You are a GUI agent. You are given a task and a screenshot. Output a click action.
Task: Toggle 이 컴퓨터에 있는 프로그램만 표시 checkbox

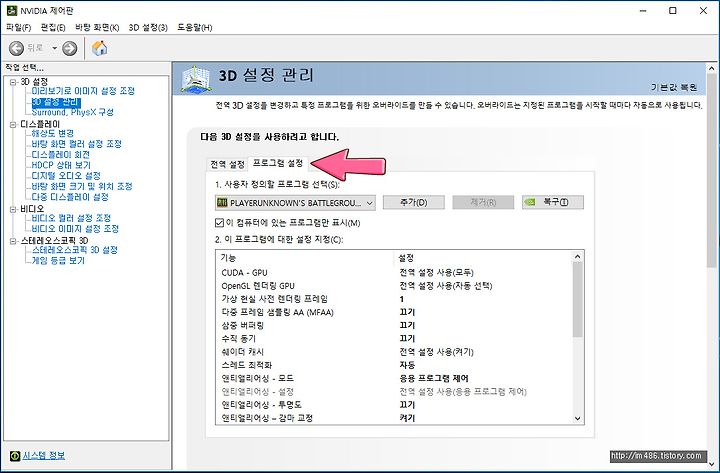(219, 223)
